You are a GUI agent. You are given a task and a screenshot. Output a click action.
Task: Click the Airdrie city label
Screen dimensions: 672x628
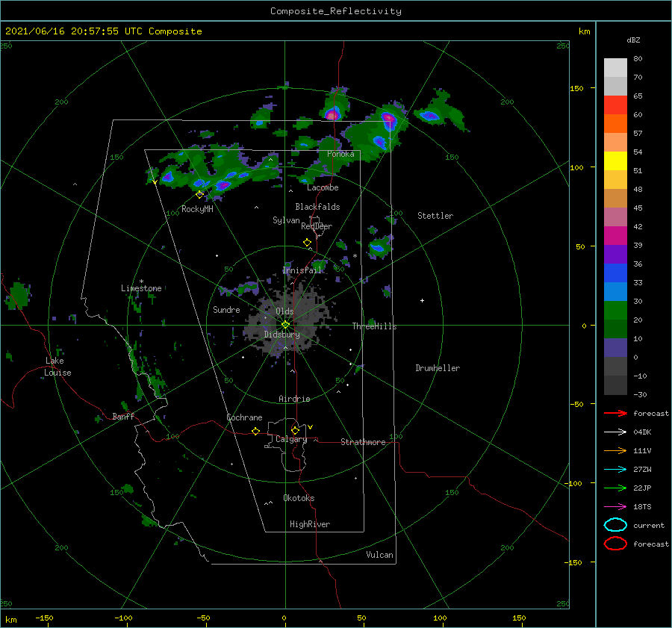click(294, 399)
